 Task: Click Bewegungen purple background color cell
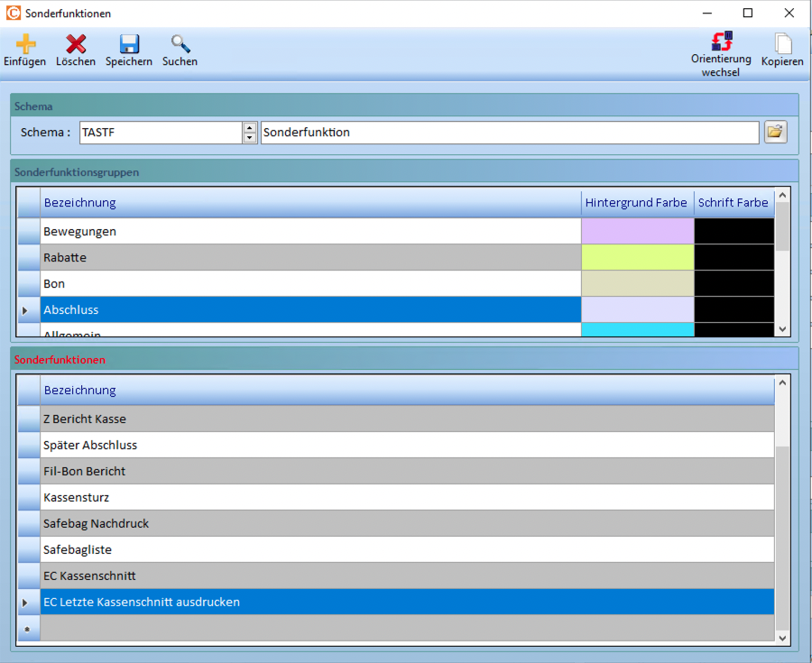coord(637,232)
